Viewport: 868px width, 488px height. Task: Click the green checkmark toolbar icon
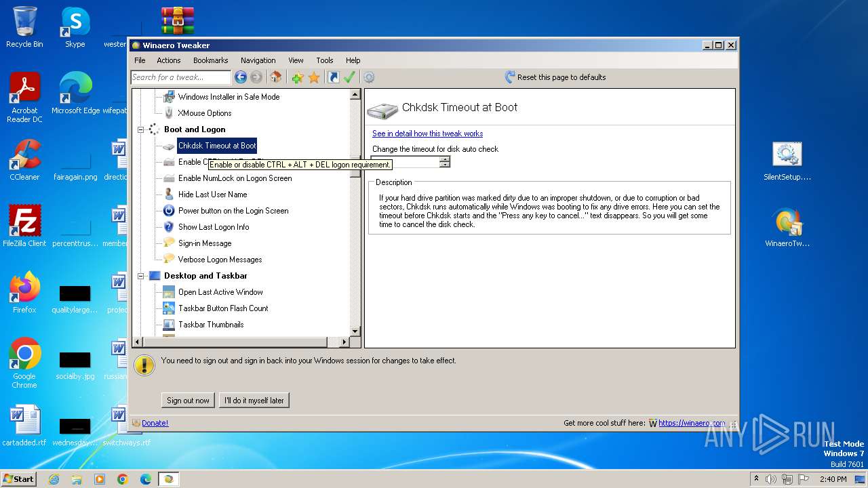click(x=349, y=77)
